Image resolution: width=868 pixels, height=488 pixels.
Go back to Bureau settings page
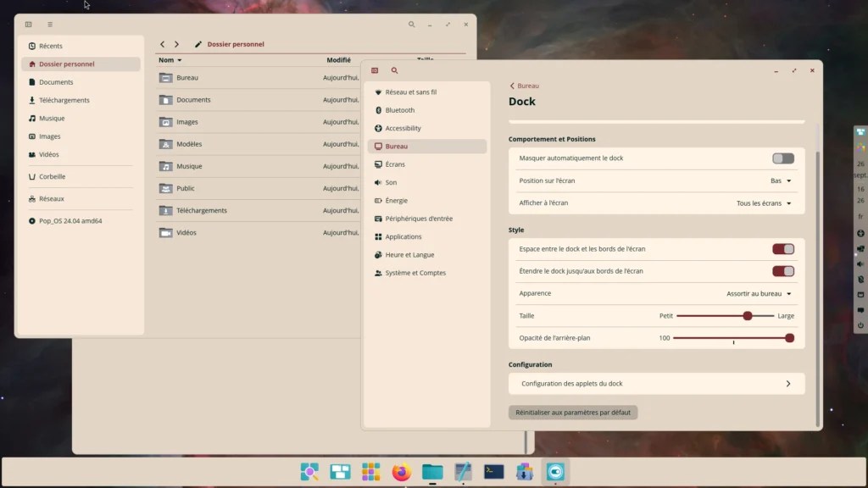pos(524,86)
